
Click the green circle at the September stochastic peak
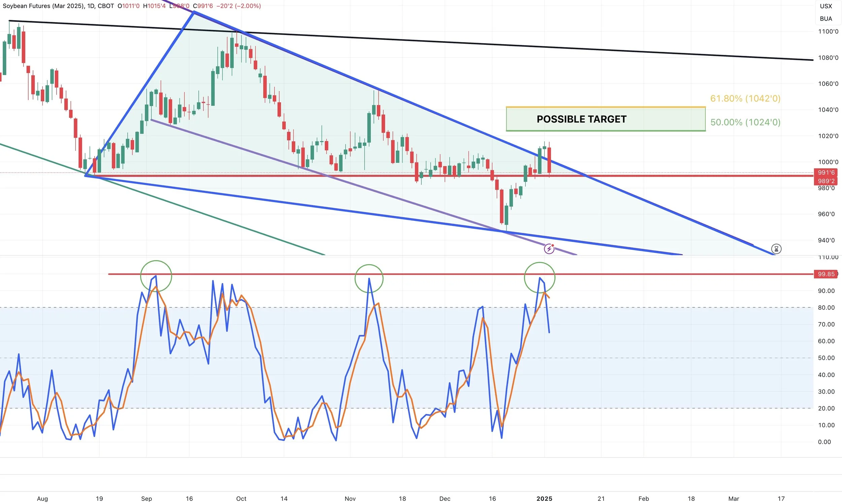point(156,276)
